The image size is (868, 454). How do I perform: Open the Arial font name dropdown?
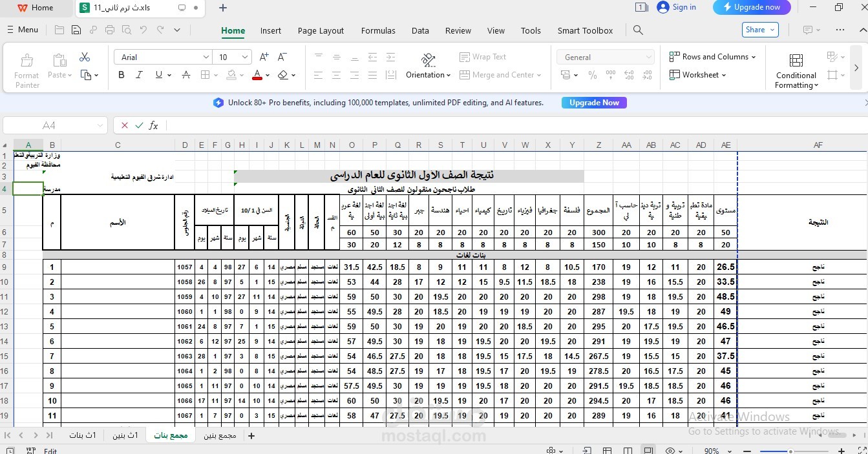tap(206, 57)
